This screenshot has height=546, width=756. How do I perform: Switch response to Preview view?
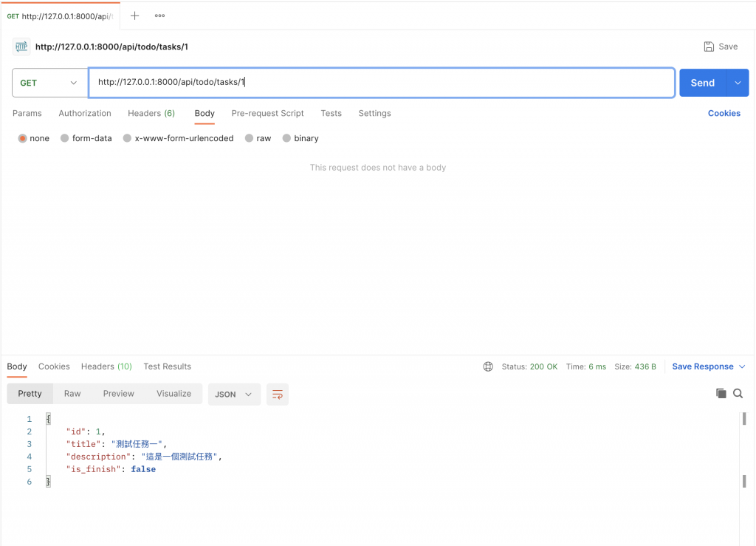tap(119, 394)
